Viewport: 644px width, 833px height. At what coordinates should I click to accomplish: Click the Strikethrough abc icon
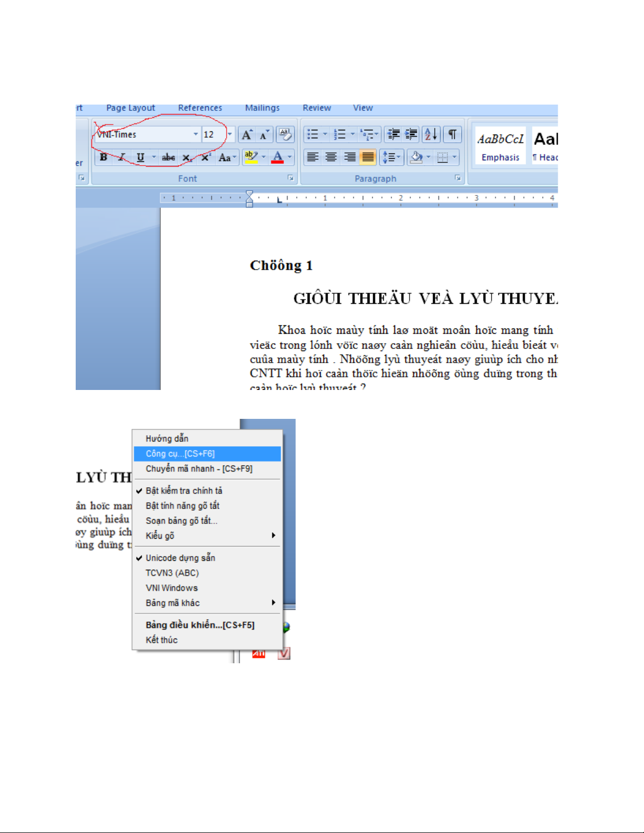click(168, 157)
